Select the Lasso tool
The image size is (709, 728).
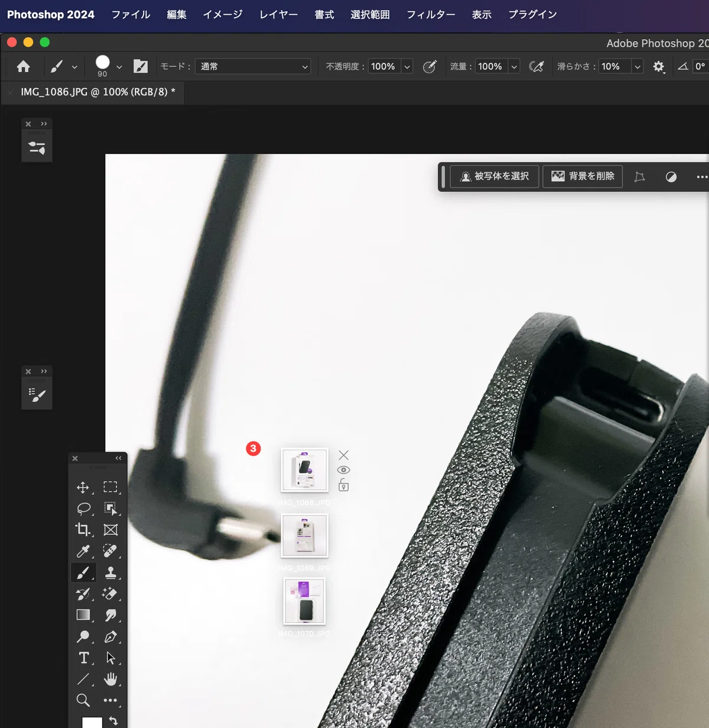[83, 508]
